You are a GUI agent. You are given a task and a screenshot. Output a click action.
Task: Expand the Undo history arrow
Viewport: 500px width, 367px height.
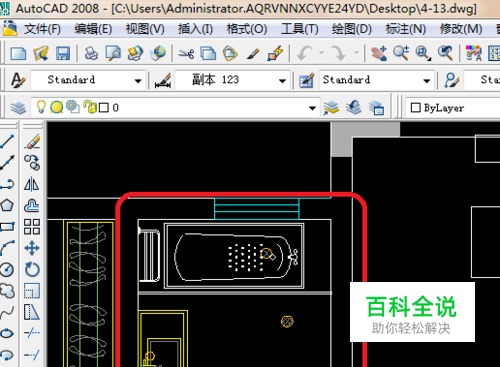pos(321,53)
